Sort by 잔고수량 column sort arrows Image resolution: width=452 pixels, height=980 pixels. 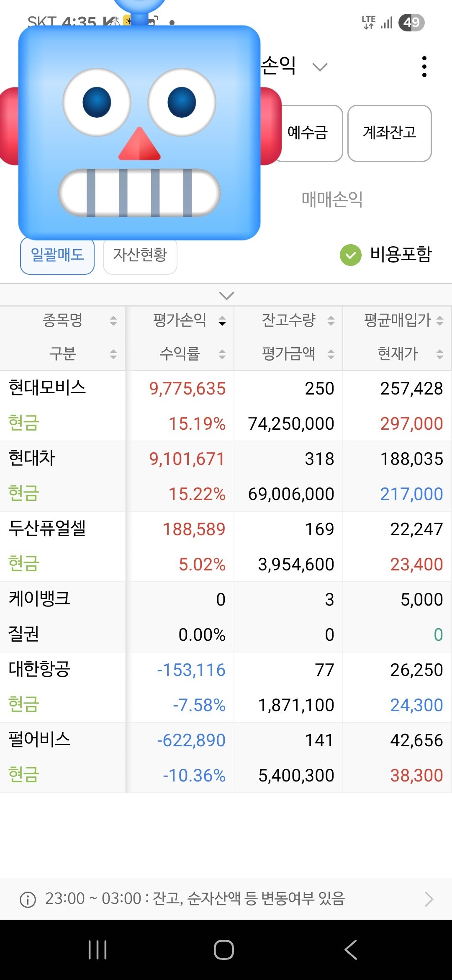click(331, 321)
